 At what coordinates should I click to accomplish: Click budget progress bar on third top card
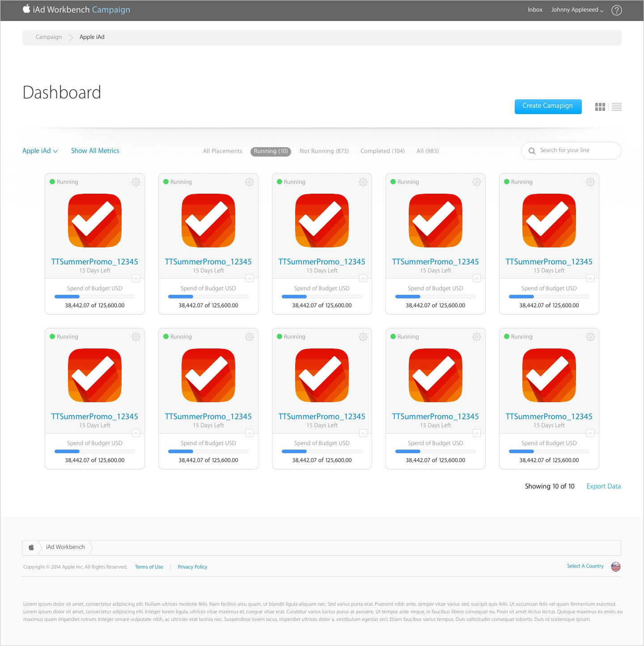[322, 297]
